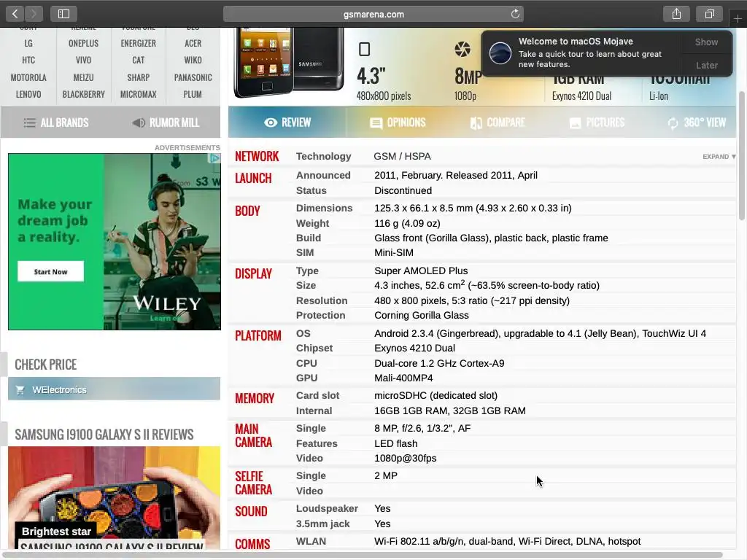This screenshot has height=560, width=747.
Task: Open a new tab with the plus button
Action: 738,18
